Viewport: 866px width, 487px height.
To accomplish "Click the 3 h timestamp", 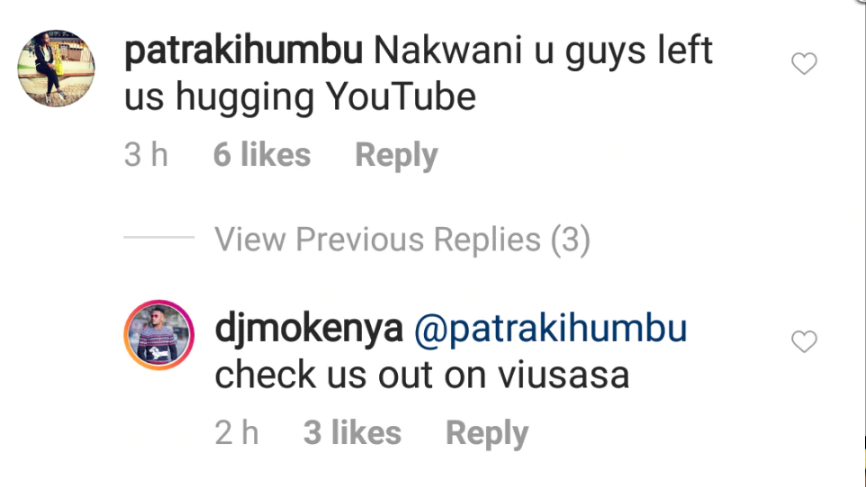I will click(x=146, y=154).
